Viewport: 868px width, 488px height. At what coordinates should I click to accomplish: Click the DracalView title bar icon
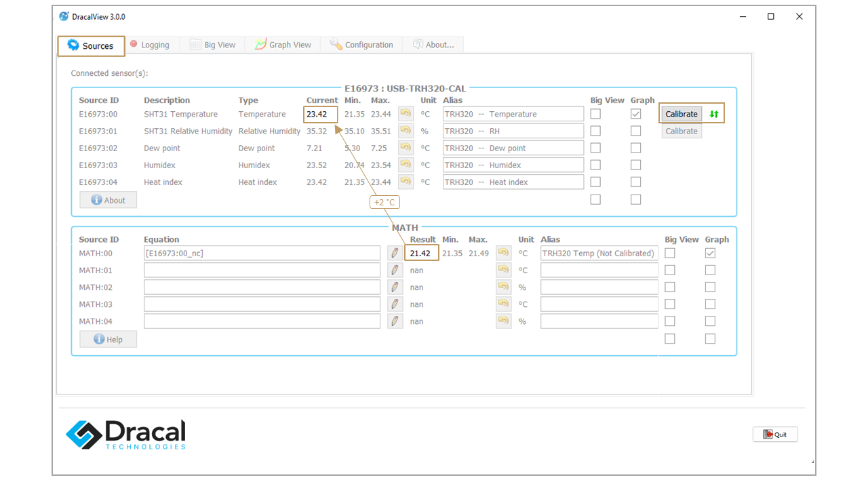[x=64, y=16]
